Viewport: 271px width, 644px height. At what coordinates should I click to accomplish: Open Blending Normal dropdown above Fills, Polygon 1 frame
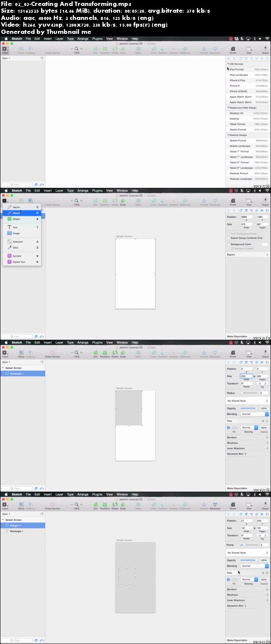coord(254,566)
